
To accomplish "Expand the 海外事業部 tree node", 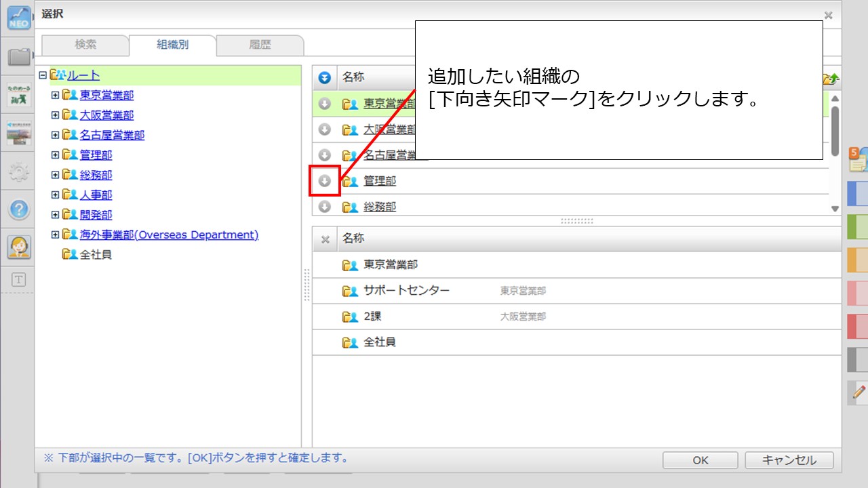I will coord(56,235).
